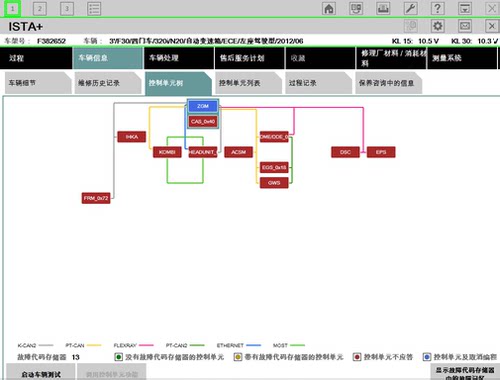Click the PT-CAN bus legend label
500x380 pixels.
pyautogui.click(x=75, y=345)
